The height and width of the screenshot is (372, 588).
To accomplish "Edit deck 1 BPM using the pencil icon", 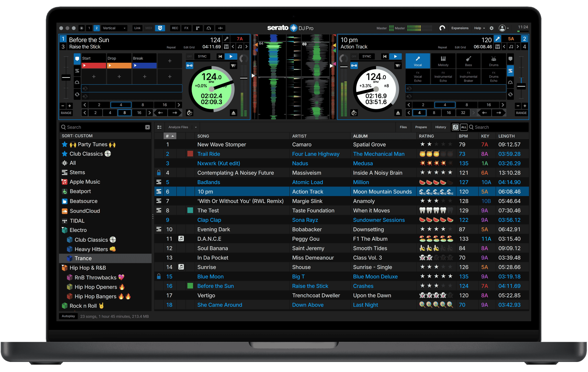I will 226,39.
